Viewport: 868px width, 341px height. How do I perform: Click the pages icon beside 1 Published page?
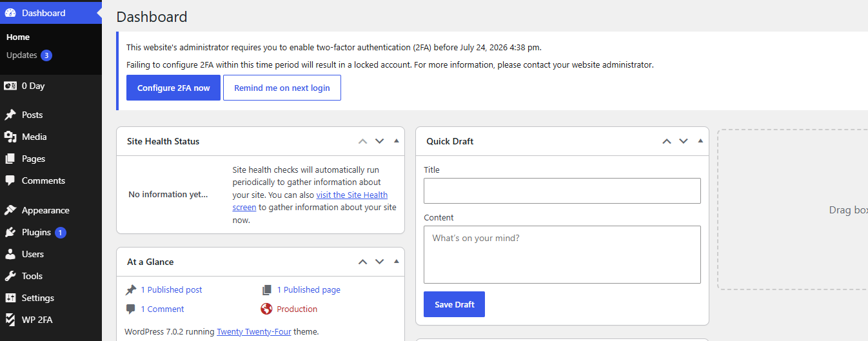[267, 290]
